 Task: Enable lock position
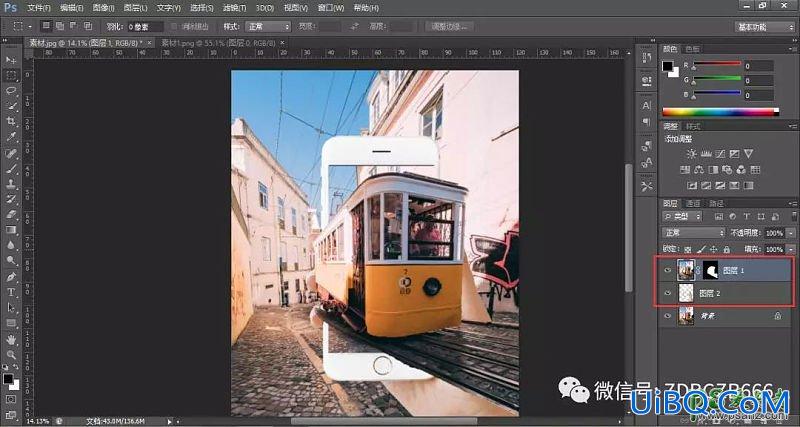click(714, 249)
